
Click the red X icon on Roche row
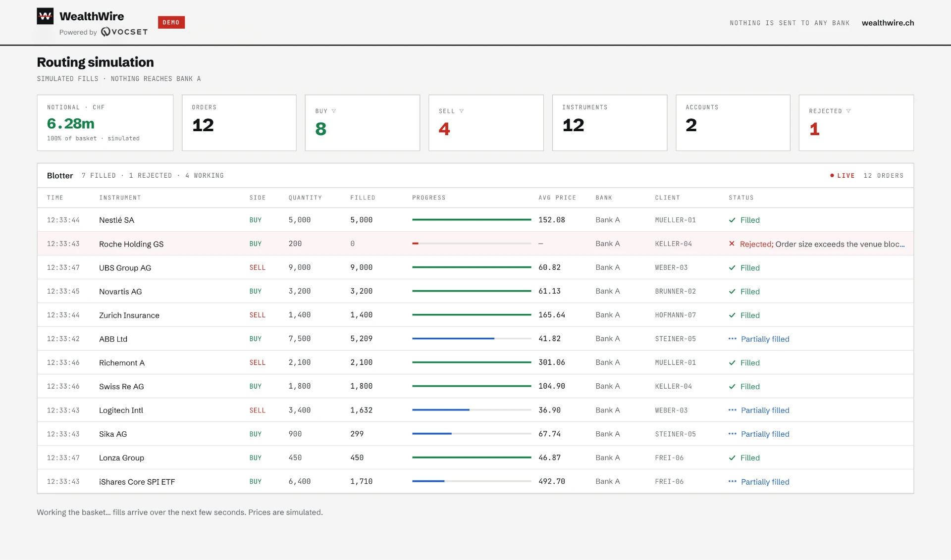732,244
